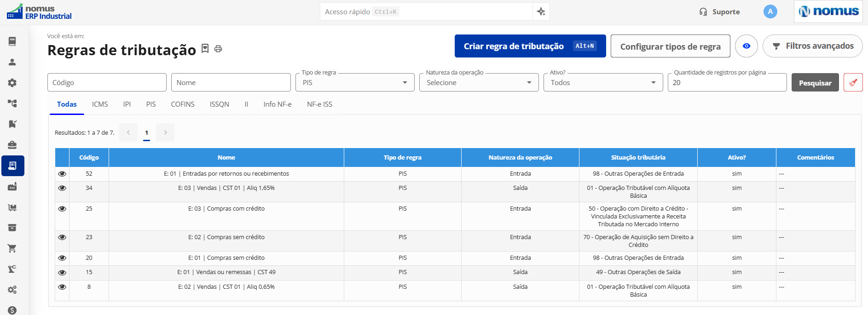This screenshot has height=315, width=868.
Task: Open the person icon in sidebar
Action: (x=12, y=62)
